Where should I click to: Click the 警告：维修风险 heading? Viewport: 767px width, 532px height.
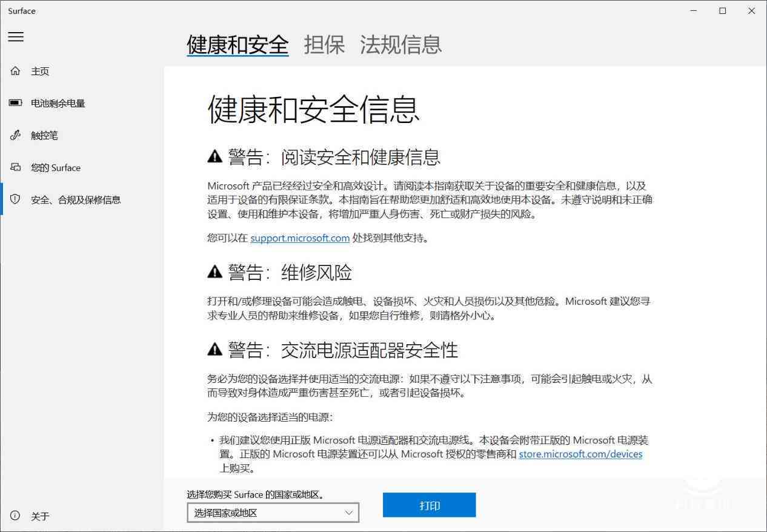[279, 273]
